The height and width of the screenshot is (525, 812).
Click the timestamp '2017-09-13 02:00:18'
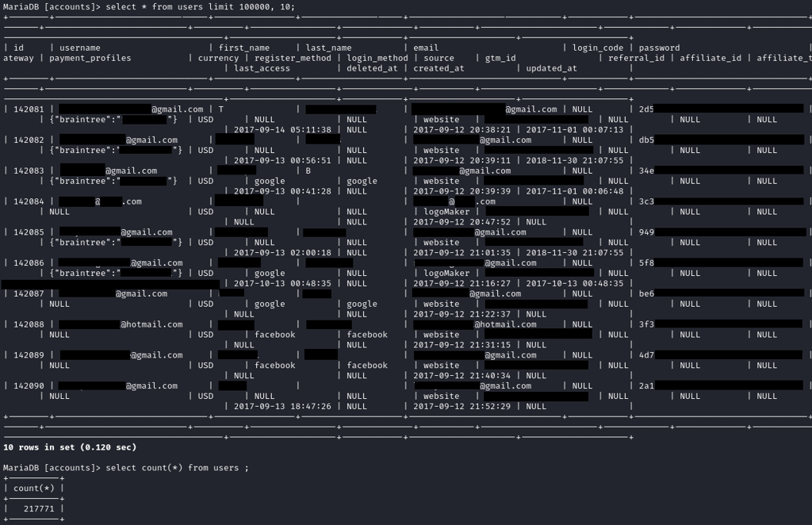(x=282, y=253)
